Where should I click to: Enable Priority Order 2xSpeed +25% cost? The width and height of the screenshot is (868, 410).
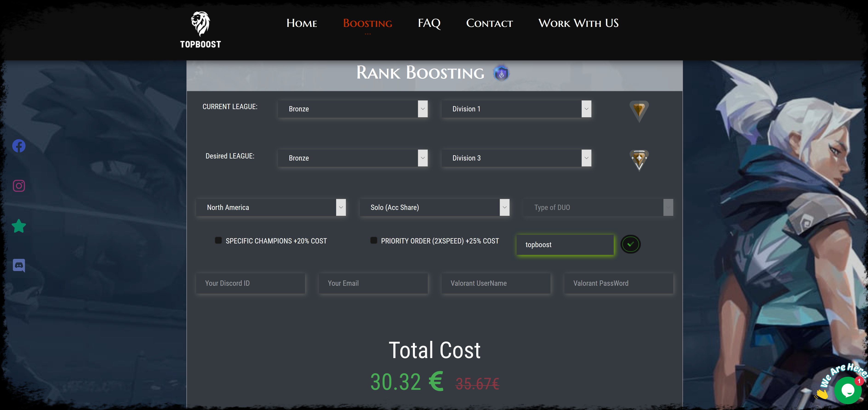(x=373, y=240)
